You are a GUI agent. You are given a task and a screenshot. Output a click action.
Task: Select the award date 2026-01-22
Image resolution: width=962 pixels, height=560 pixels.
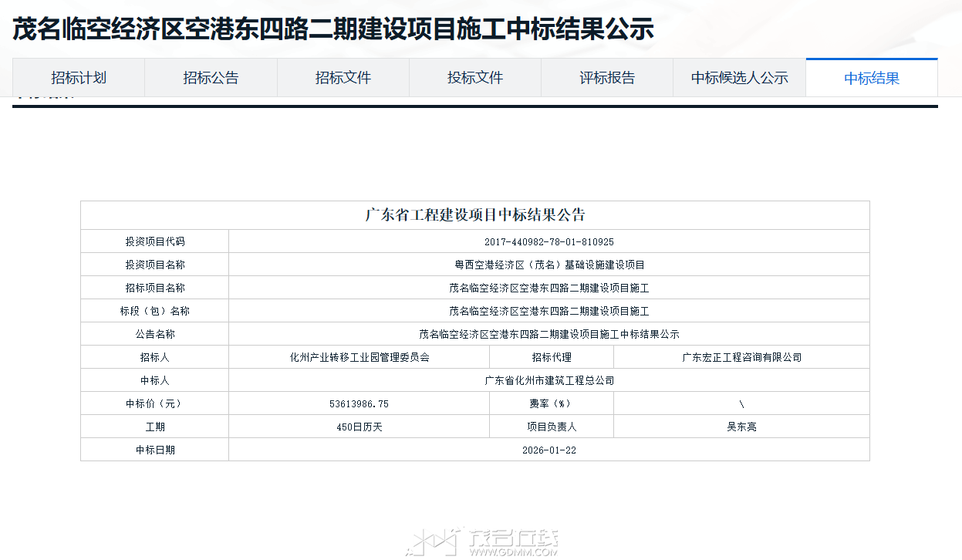coord(548,449)
